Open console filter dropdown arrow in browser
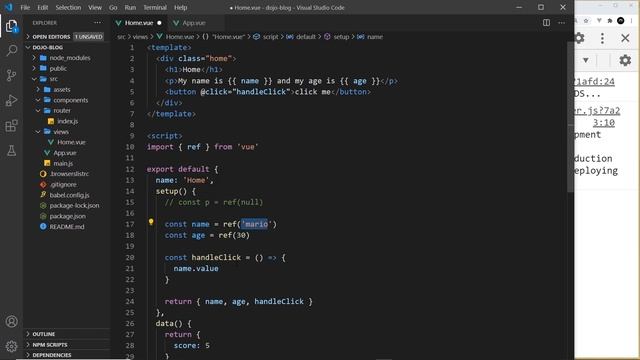Image resolution: width=640 pixels, height=360 pixels. (x=586, y=60)
